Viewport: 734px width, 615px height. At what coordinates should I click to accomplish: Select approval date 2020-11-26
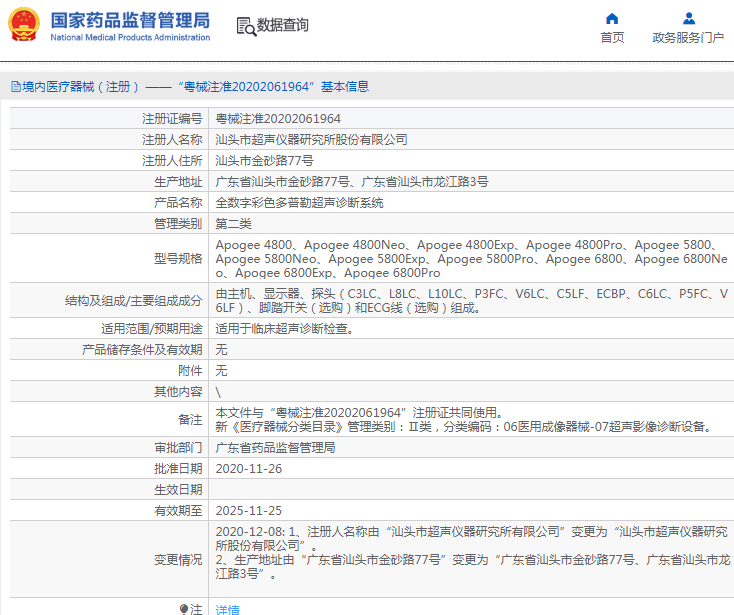click(x=249, y=469)
